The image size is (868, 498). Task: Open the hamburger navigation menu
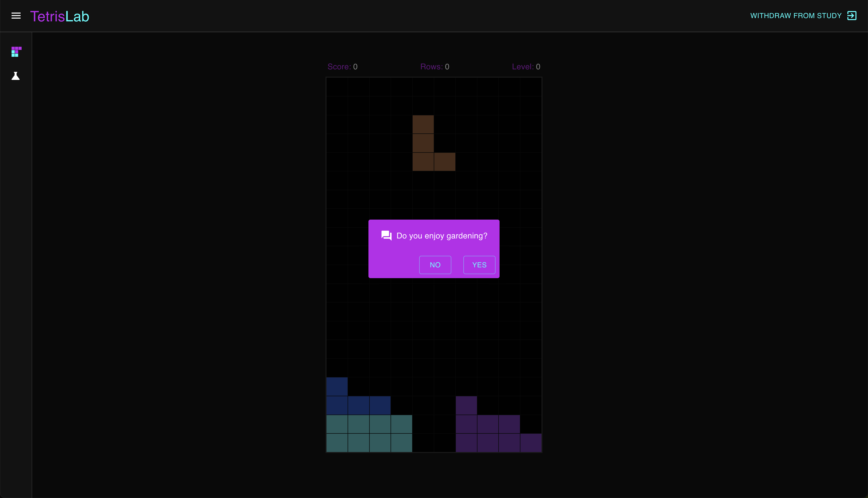point(16,16)
